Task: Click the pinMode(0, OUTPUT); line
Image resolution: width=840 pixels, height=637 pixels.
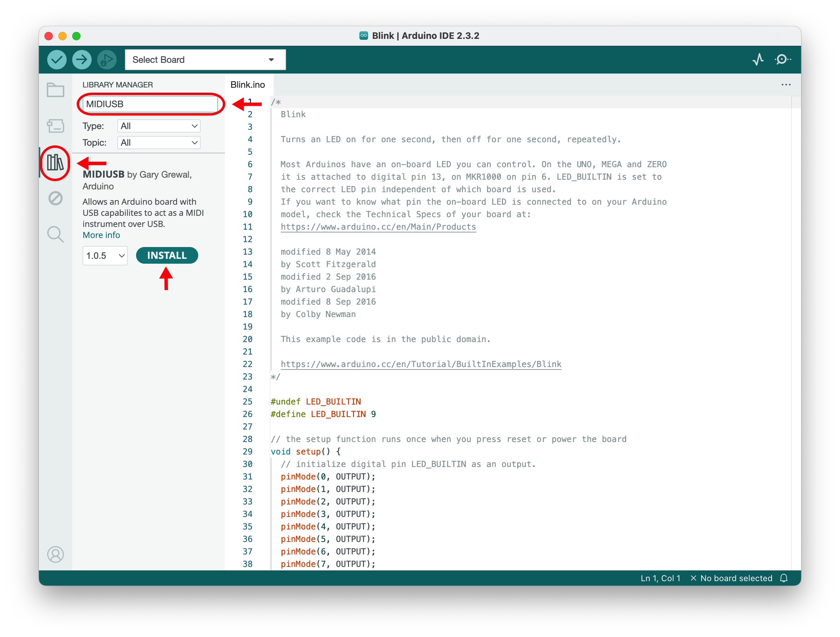Action: coord(328,477)
